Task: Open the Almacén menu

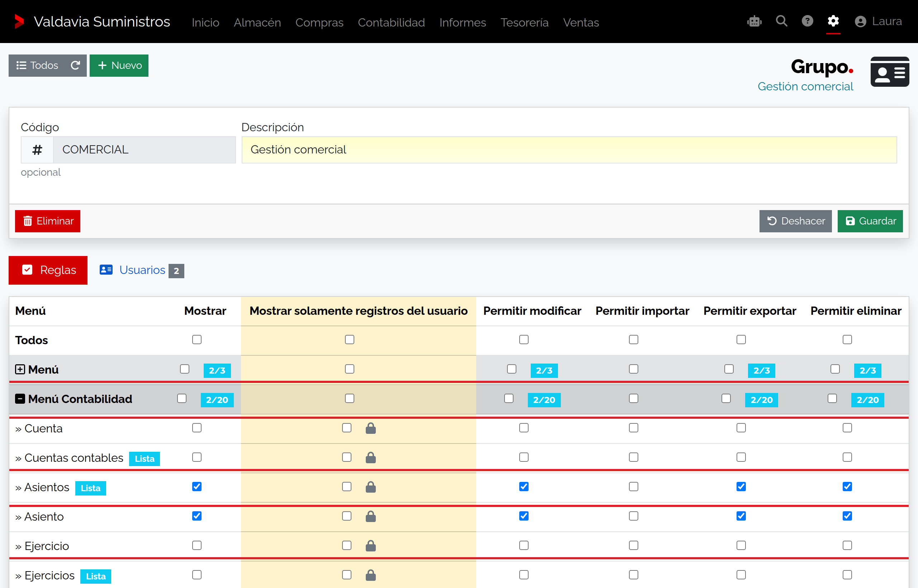Action: 257,23
